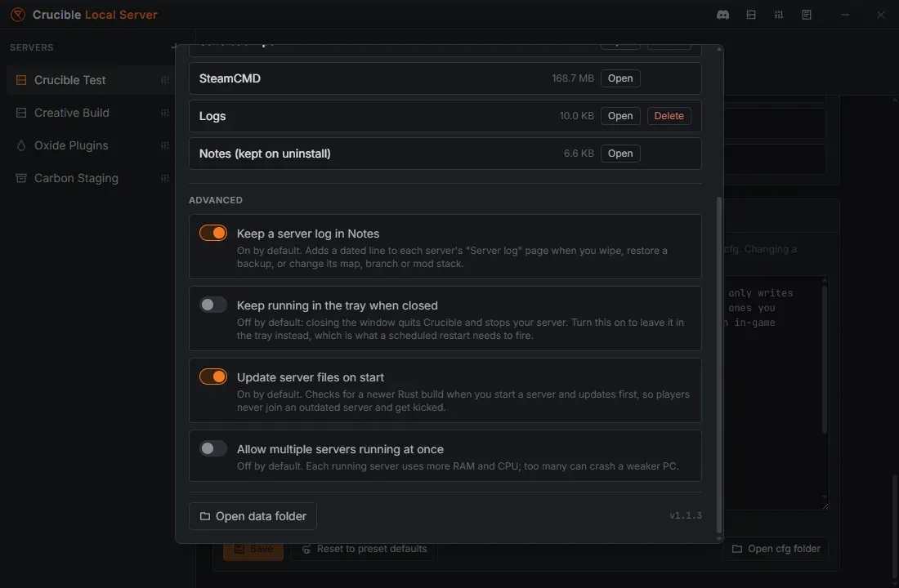Open the notes page icon in title bar
This screenshot has height=588, width=899.
[807, 15]
